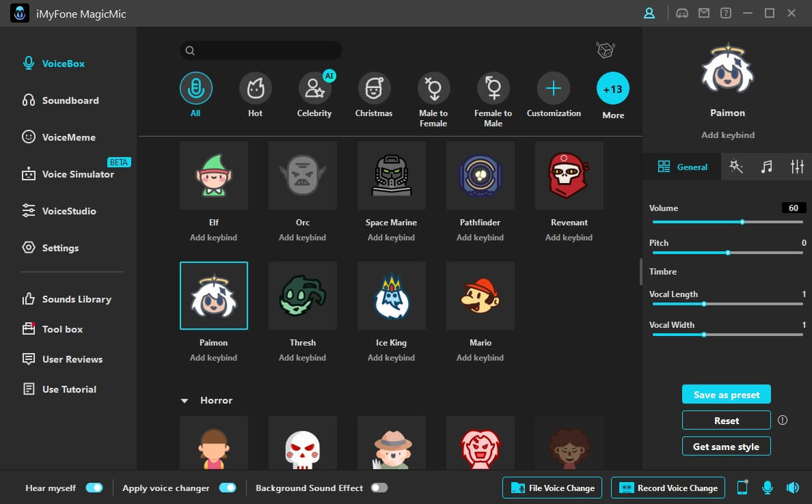This screenshot has width=812, height=504.
Task: Select the Revenant voice
Action: coord(569,176)
